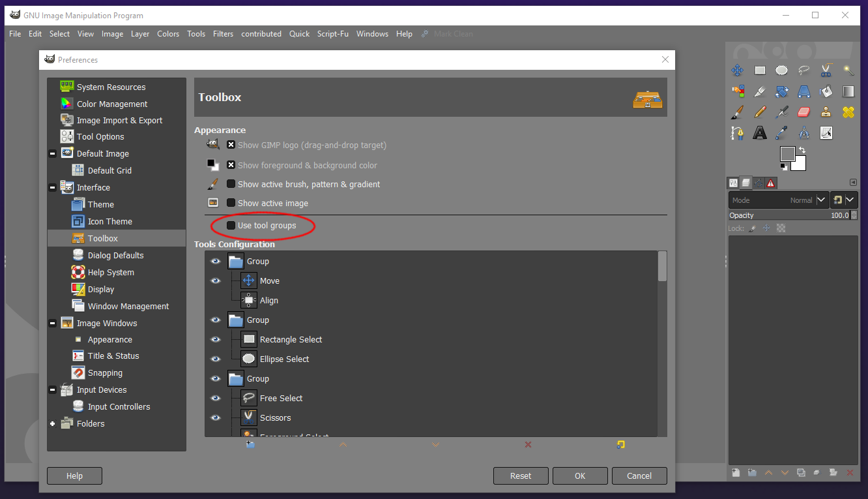
Task: Cancel the Preferences dialog
Action: 639,476
